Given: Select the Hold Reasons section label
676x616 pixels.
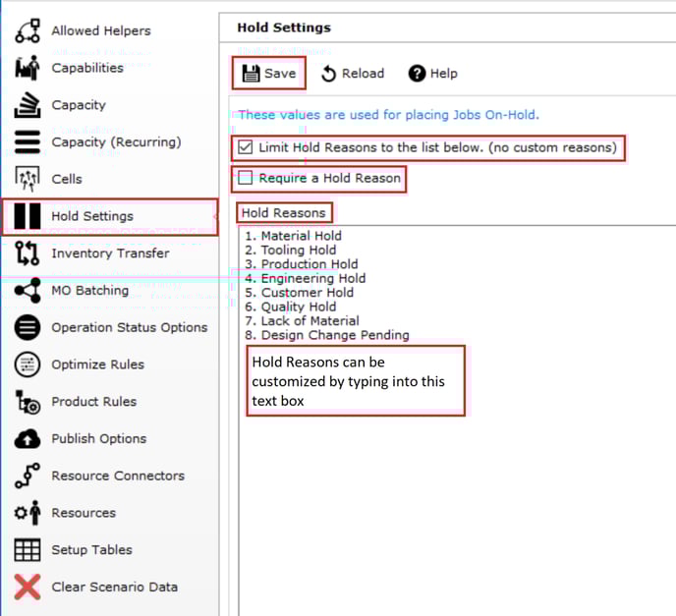Looking at the screenshot, I should (x=284, y=213).
